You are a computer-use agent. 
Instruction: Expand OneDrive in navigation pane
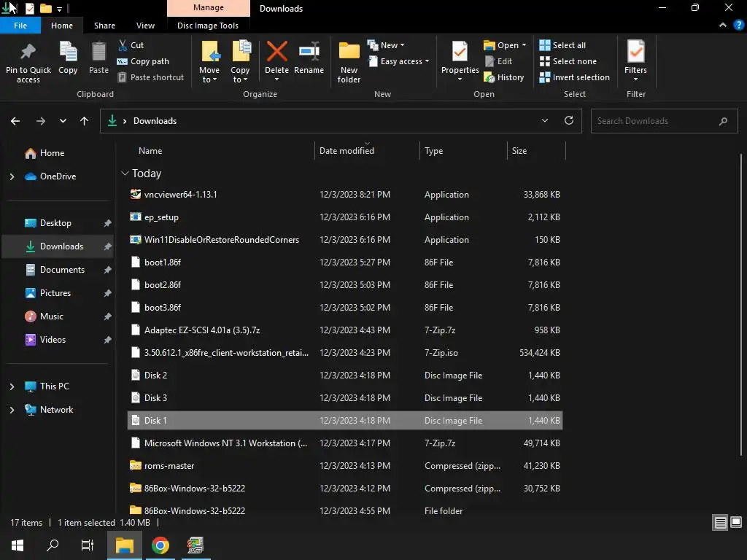tap(12, 176)
